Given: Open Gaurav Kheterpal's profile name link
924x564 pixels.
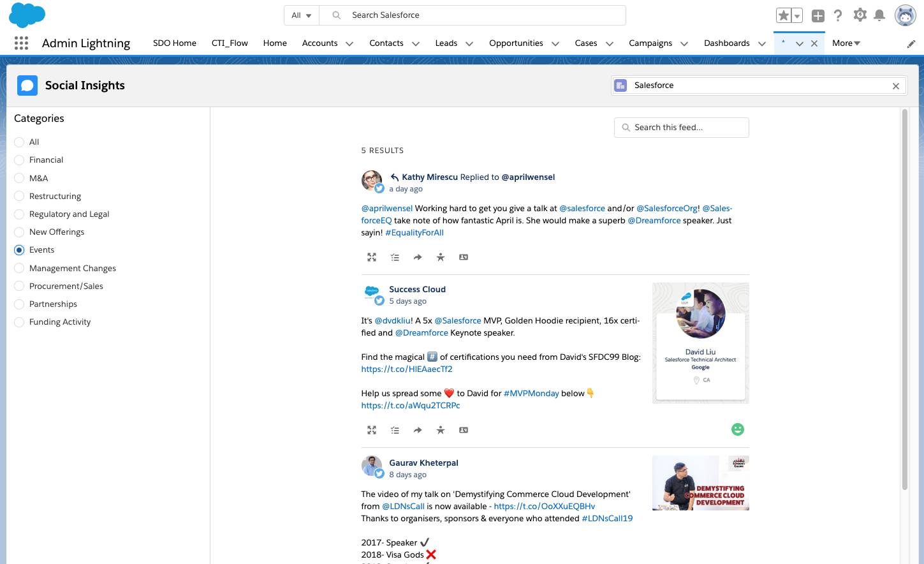Looking at the screenshot, I should (423, 463).
